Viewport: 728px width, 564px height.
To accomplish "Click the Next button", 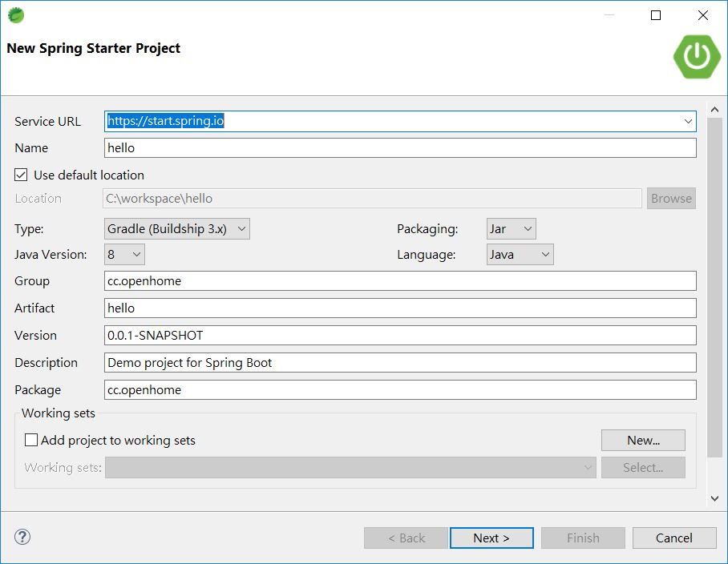I will click(491, 538).
